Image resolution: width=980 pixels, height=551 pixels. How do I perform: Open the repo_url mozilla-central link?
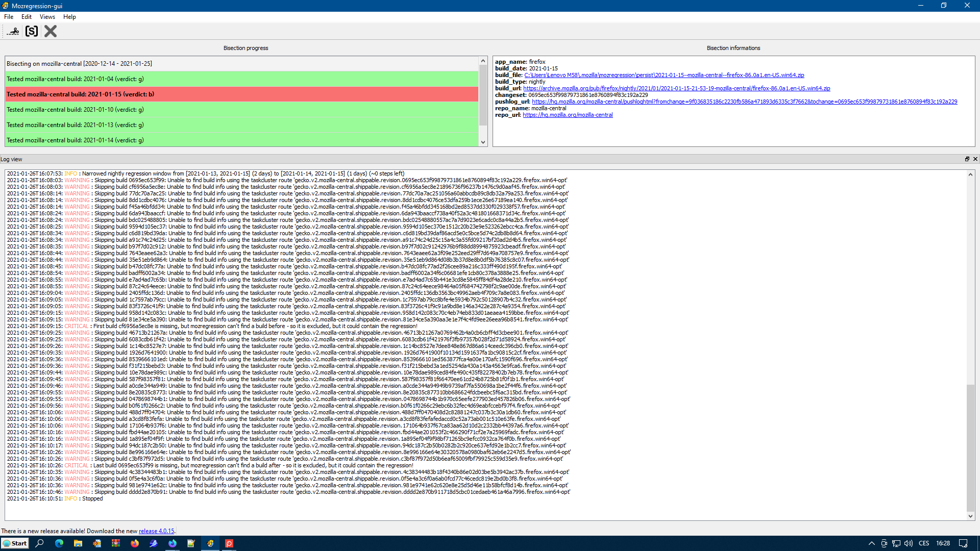pyautogui.click(x=568, y=115)
